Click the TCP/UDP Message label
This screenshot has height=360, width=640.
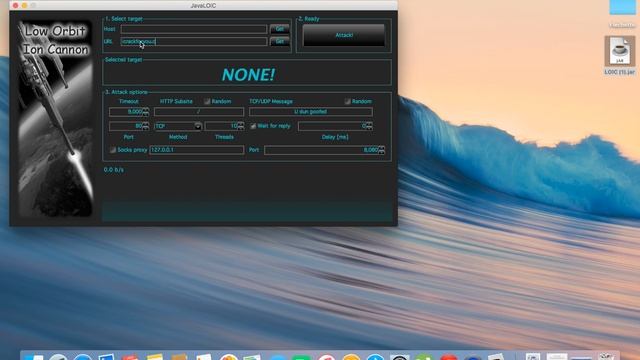(x=271, y=101)
